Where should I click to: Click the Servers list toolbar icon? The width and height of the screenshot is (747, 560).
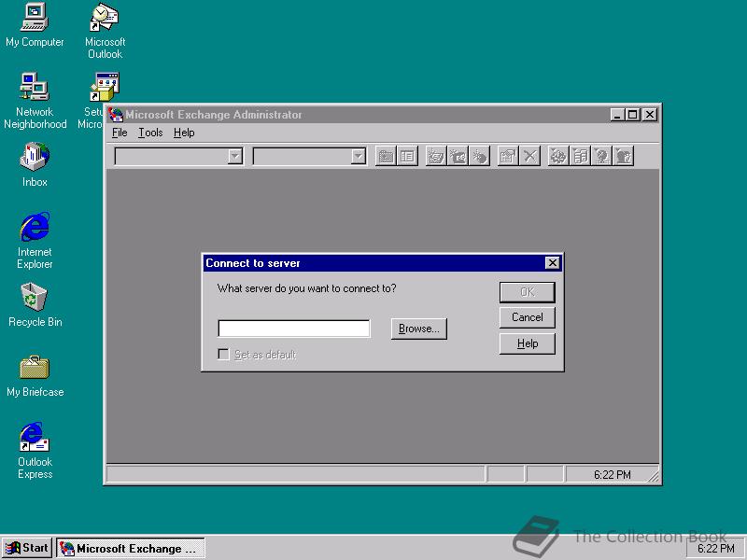click(580, 156)
